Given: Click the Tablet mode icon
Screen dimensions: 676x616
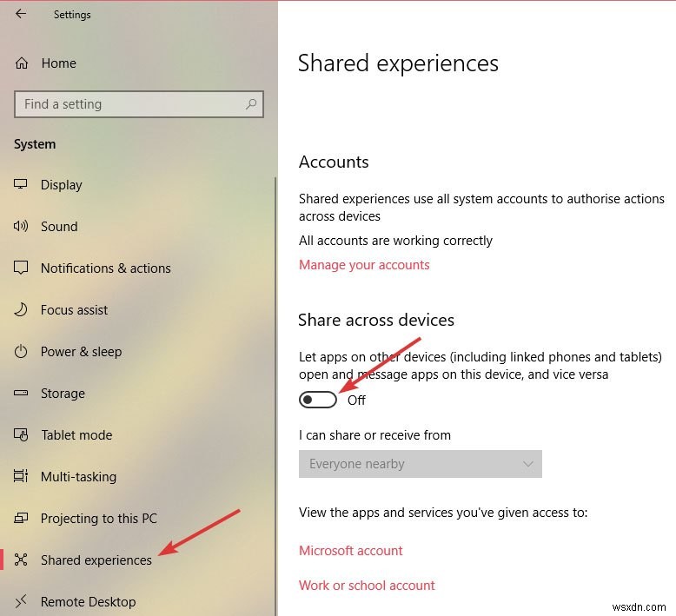Looking at the screenshot, I should pyautogui.click(x=21, y=434).
